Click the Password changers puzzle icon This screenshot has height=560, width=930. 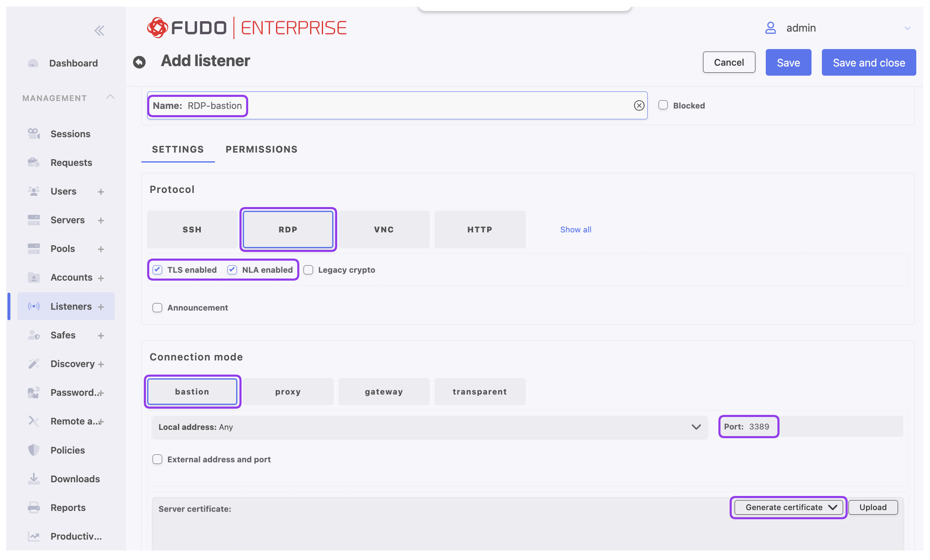pyautogui.click(x=34, y=392)
